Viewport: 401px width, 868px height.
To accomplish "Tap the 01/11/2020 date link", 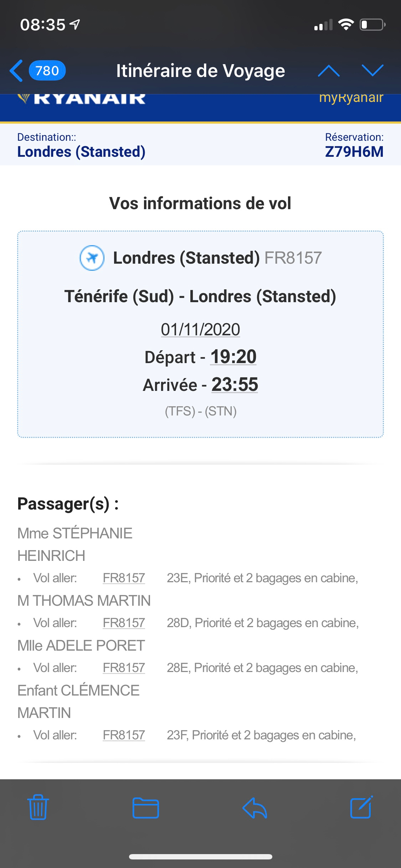I will tap(200, 329).
